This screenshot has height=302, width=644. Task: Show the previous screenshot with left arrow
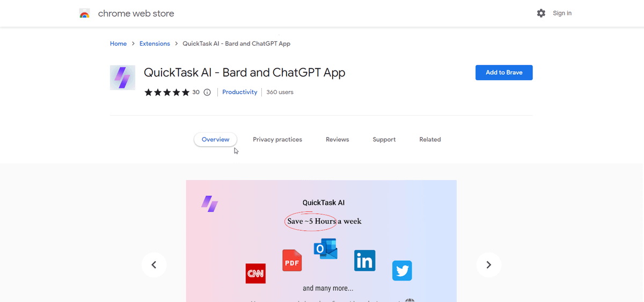coord(154,265)
